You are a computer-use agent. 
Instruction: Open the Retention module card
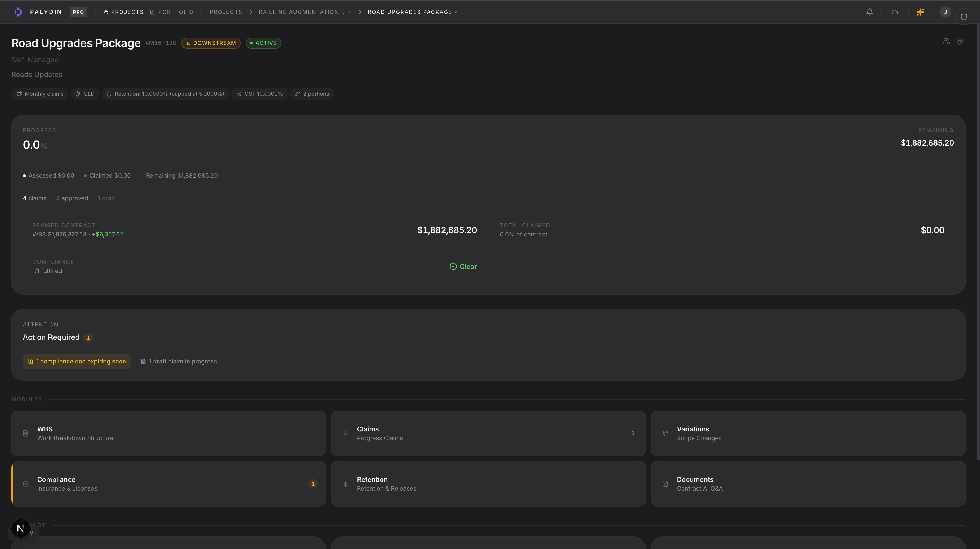(x=488, y=484)
